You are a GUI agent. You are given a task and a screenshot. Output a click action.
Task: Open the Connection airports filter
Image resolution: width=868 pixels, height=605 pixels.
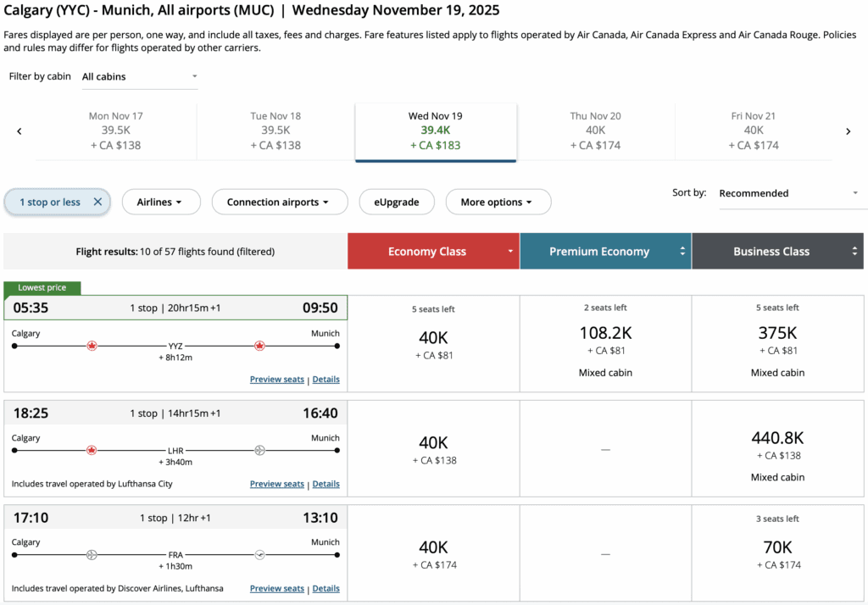(279, 203)
